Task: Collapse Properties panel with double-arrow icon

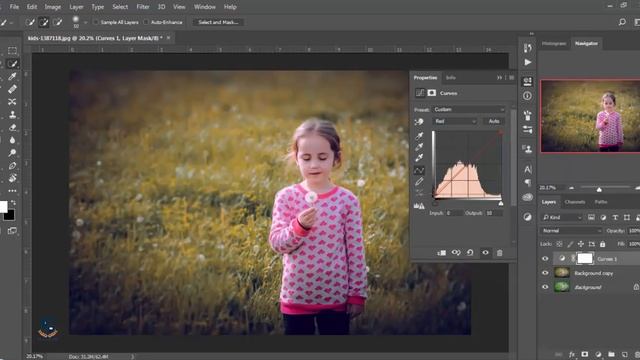Action: coord(499,78)
